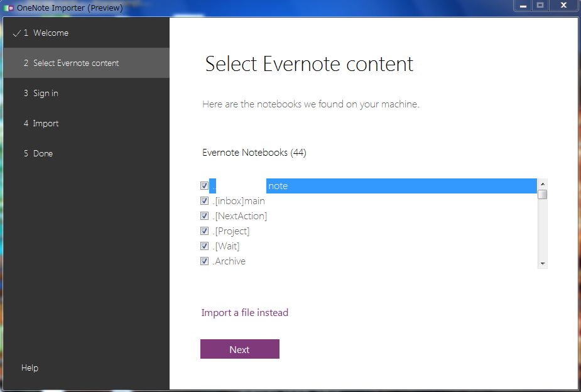
Task: Click the notebook list scroll up arrow
Action: pos(543,184)
